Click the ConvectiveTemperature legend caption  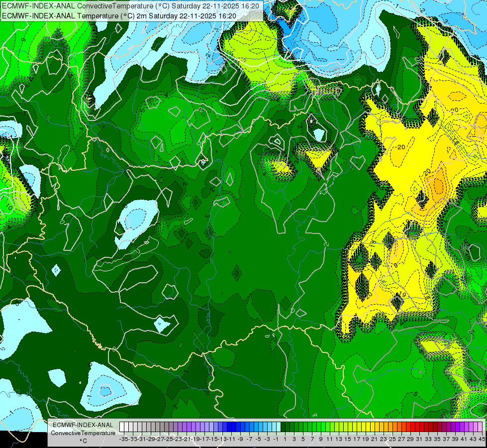83,433
